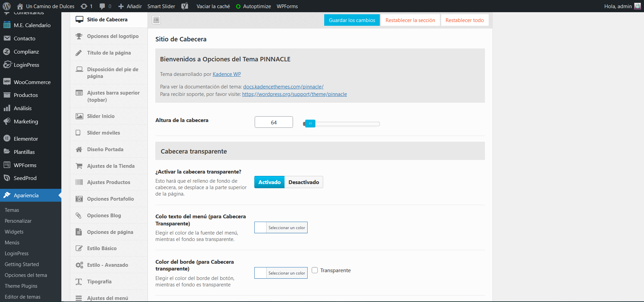The image size is (644, 302).
Task: Click the pencil icon for Título de la página
Action: [x=79, y=53]
